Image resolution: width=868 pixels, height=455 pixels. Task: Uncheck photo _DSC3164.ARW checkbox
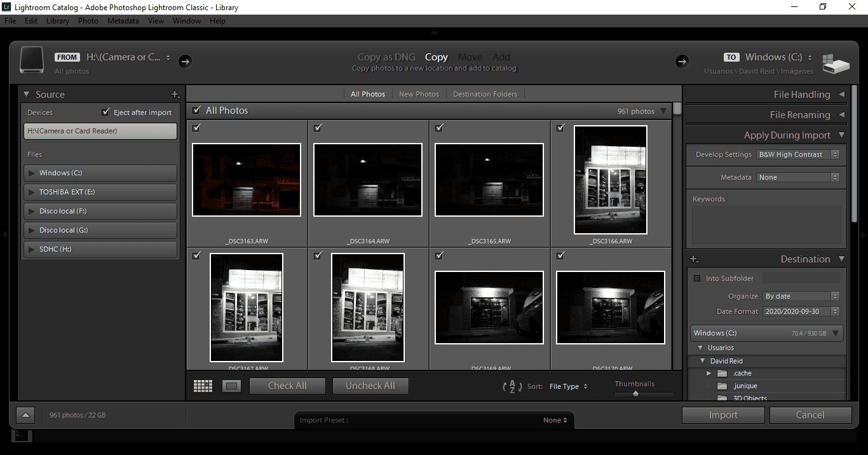point(318,128)
